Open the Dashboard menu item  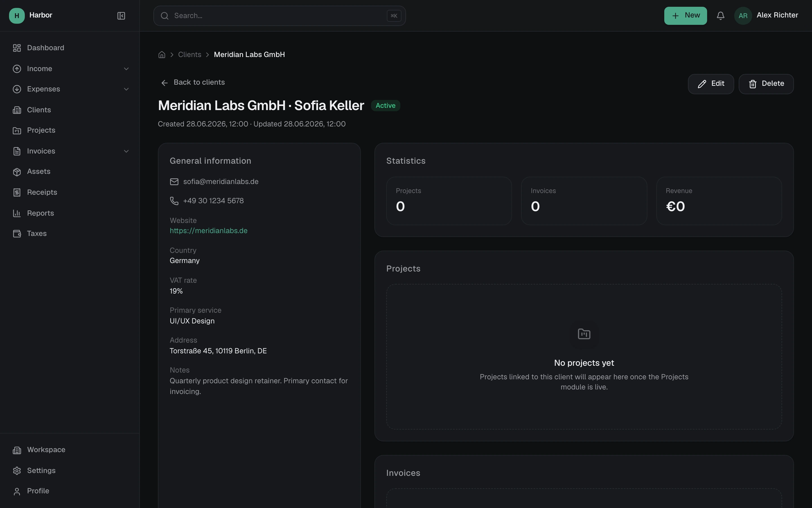[69, 48]
